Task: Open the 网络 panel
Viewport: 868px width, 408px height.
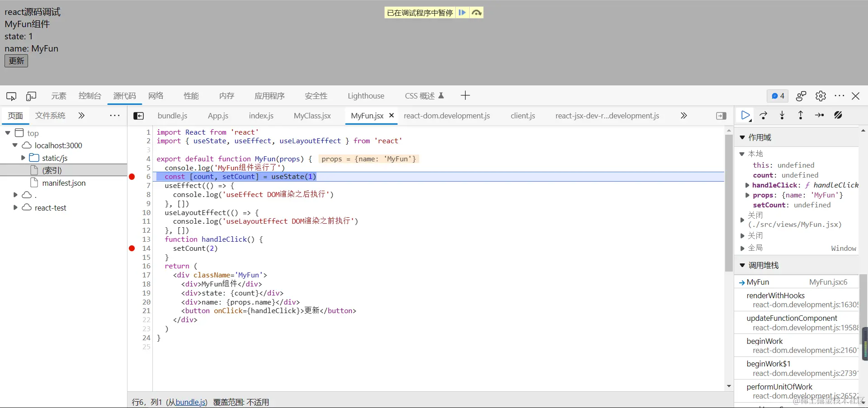Action: (156, 96)
